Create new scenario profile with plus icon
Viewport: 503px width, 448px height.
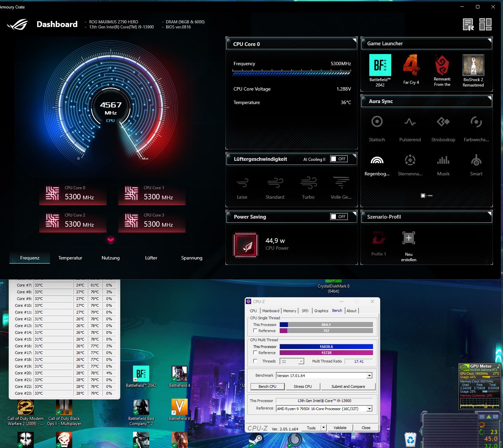tap(409, 238)
